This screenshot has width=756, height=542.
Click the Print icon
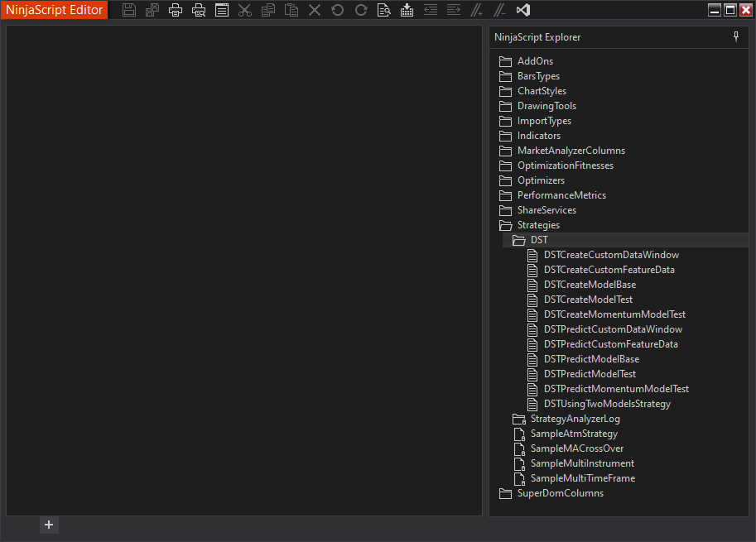(176, 10)
